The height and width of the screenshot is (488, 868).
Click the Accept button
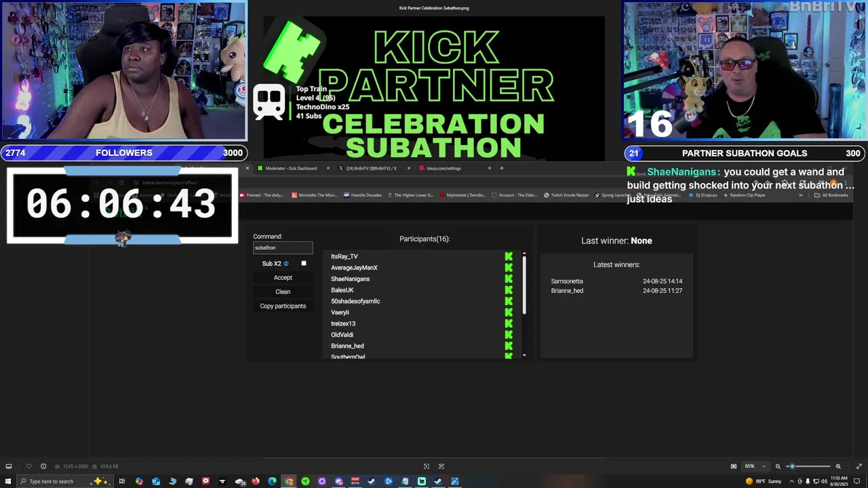[x=283, y=277]
